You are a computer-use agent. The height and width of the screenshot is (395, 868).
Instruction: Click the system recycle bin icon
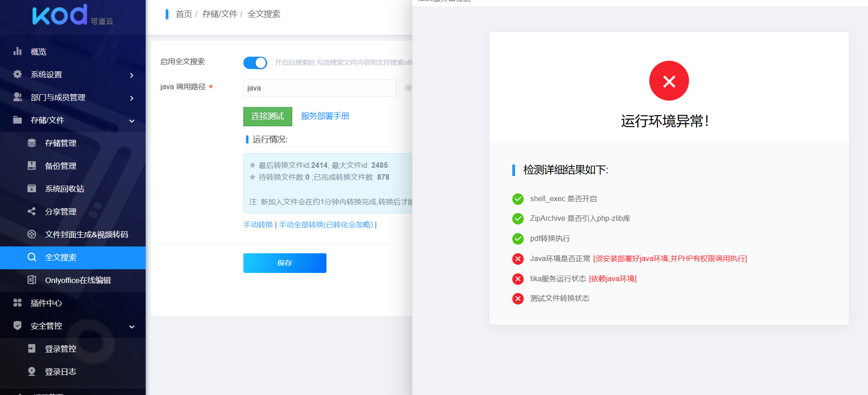32,188
